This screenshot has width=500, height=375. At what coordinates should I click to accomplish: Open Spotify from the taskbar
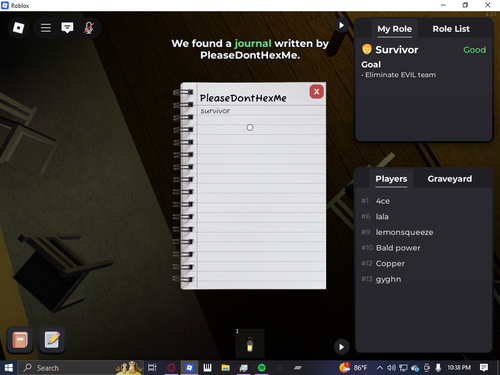tap(262, 368)
